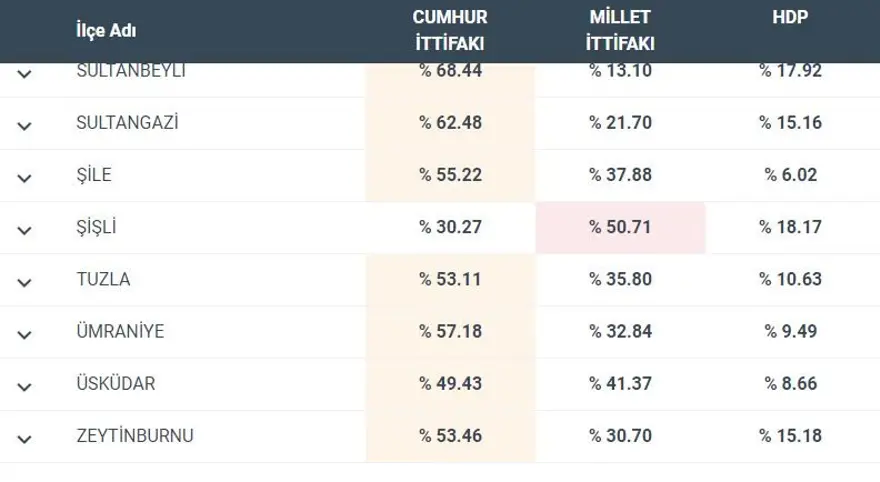Viewport: 880px width, 482px height.
Task: Expand the TUZLA row chevron
Action: (x=25, y=281)
